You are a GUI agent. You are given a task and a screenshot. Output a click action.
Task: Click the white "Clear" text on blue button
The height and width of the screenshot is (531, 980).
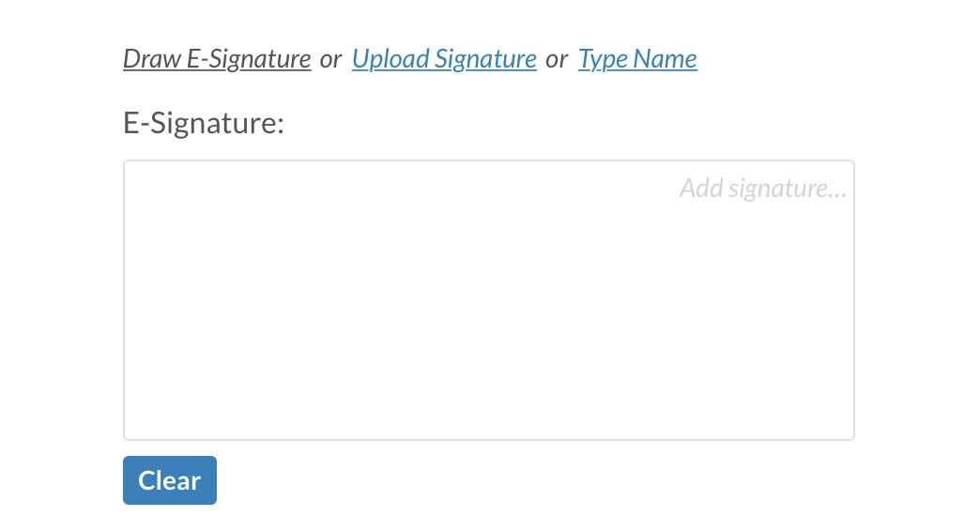coord(170,480)
